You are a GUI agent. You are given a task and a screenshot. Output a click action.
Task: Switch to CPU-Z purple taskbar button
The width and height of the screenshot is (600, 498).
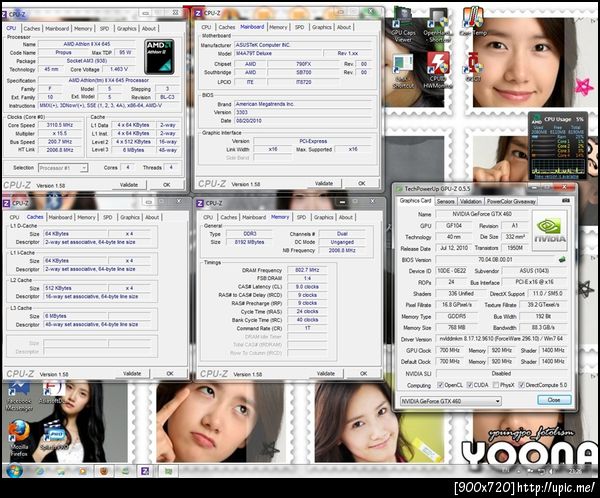coord(145,471)
